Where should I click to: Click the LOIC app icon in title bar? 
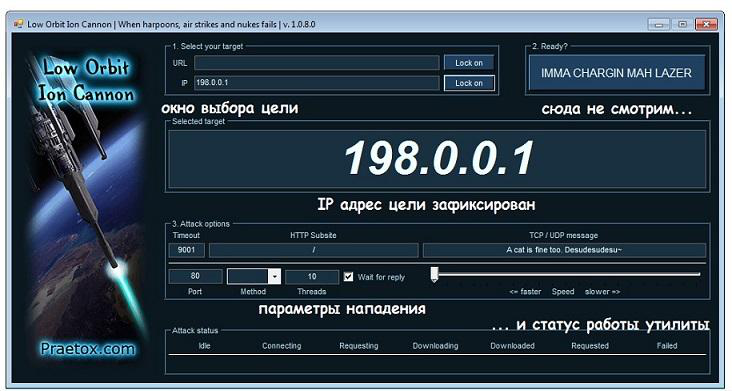click(19, 24)
